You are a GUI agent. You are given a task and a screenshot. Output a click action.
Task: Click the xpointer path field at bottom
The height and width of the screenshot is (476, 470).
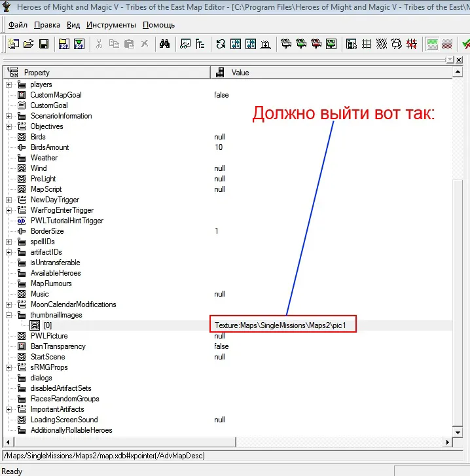coord(232,456)
